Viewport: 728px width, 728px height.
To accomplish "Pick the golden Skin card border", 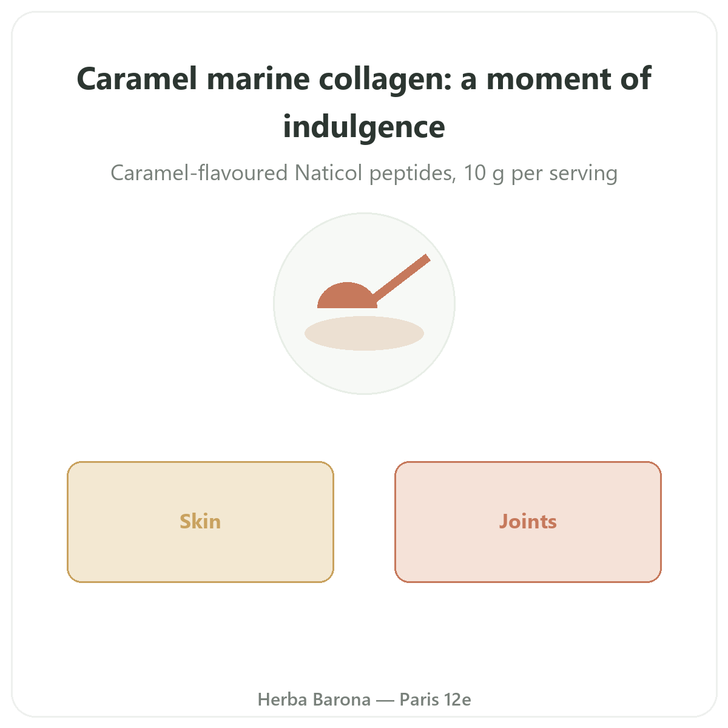I will [x=200, y=462].
